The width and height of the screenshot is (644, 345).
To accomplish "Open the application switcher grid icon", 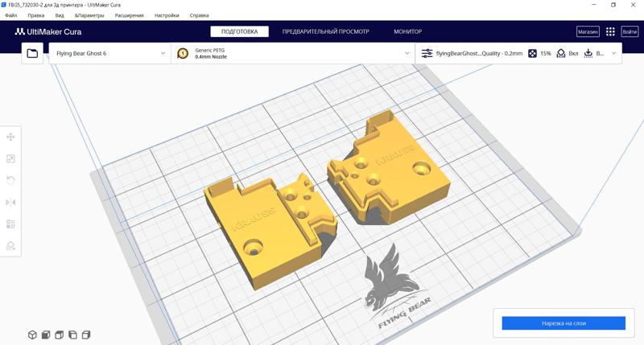I will (610, 31).
